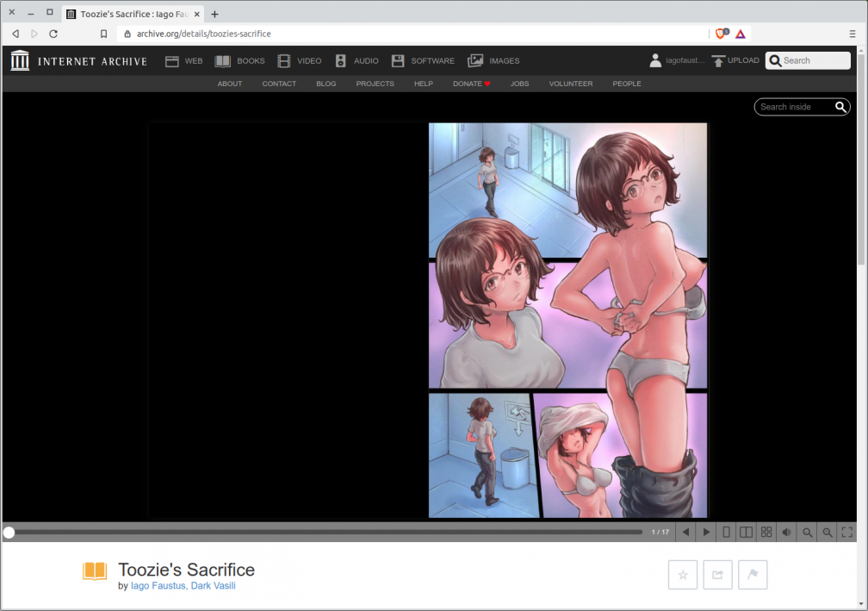Open the iagofaust... username menu

[685, 60]
